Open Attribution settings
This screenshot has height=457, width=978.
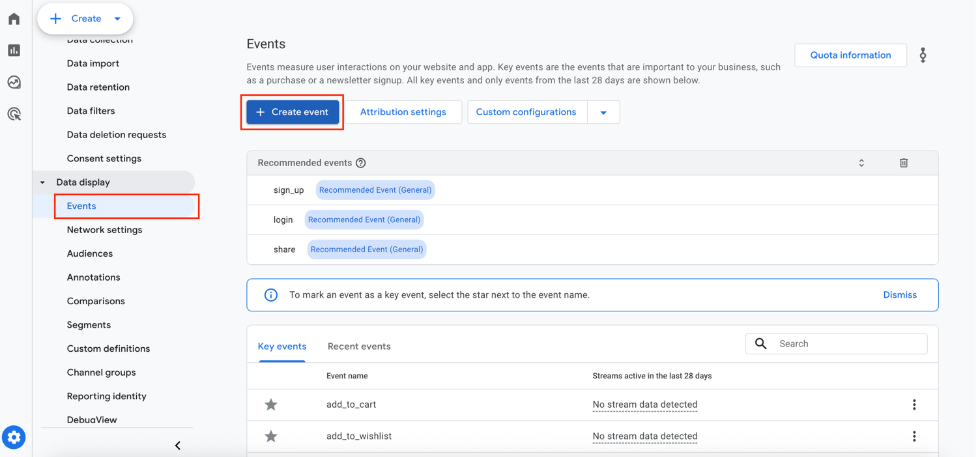(x=404, y=112)
